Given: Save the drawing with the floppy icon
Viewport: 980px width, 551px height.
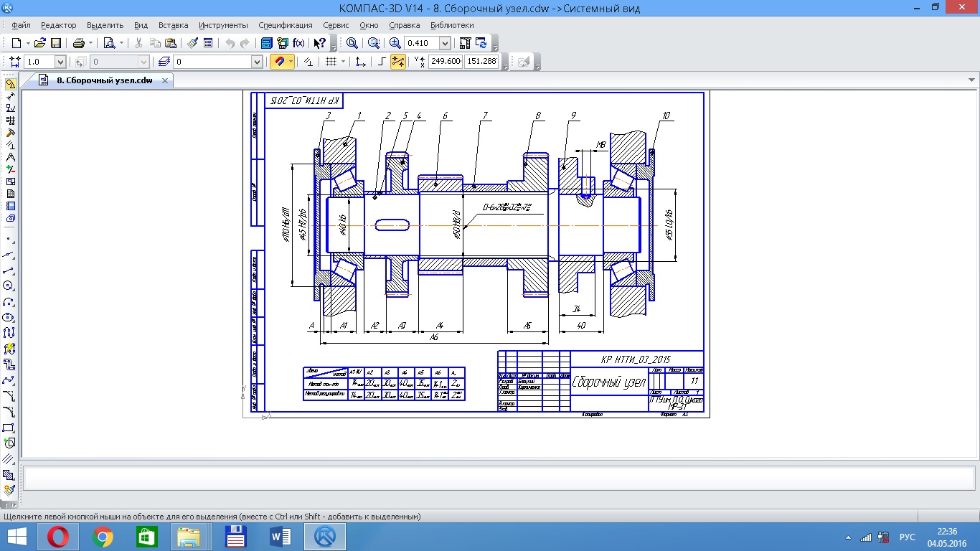Looking at the screenshot, I should click(55, 43).
